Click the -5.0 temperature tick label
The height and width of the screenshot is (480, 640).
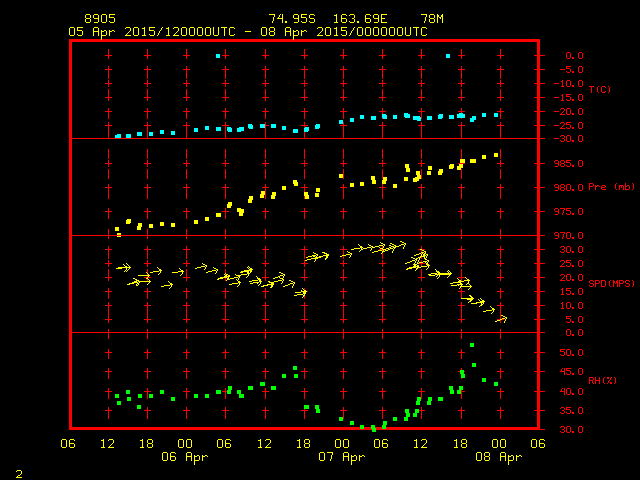571,70
